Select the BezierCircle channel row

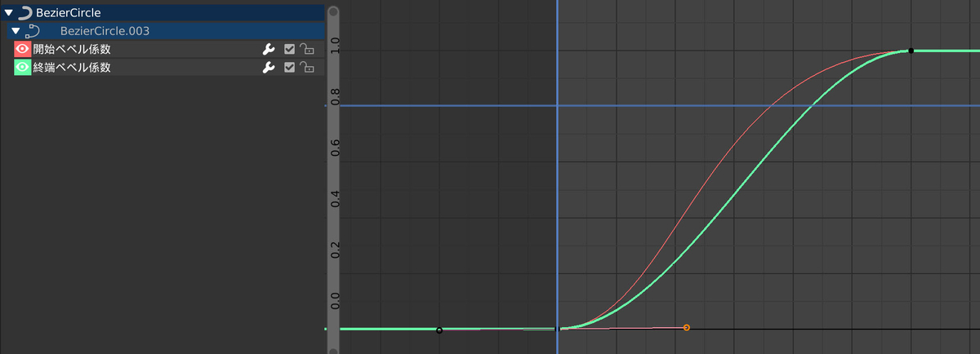[x=163, y=13]
